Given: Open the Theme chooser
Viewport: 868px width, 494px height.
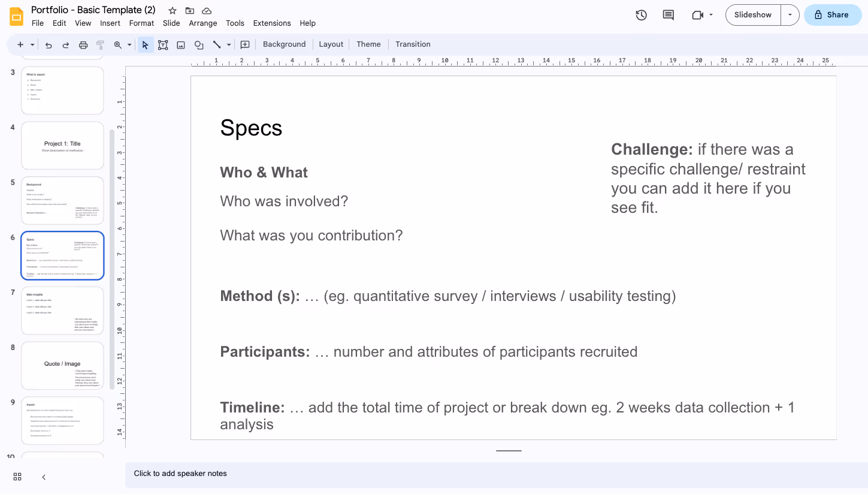Looking at the screenshot, I should point(368,44).
